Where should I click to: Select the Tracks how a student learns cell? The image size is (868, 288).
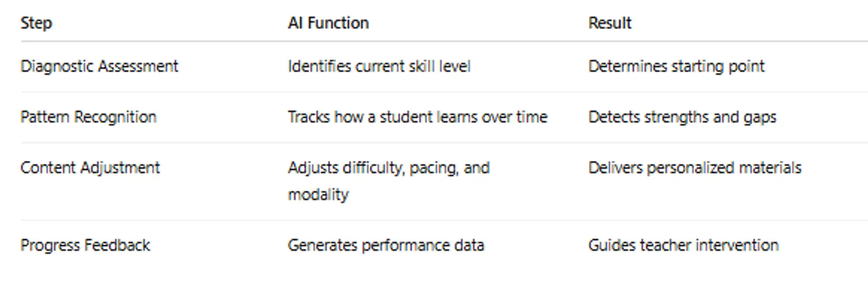pyautogui.click(x=417, y=117)
